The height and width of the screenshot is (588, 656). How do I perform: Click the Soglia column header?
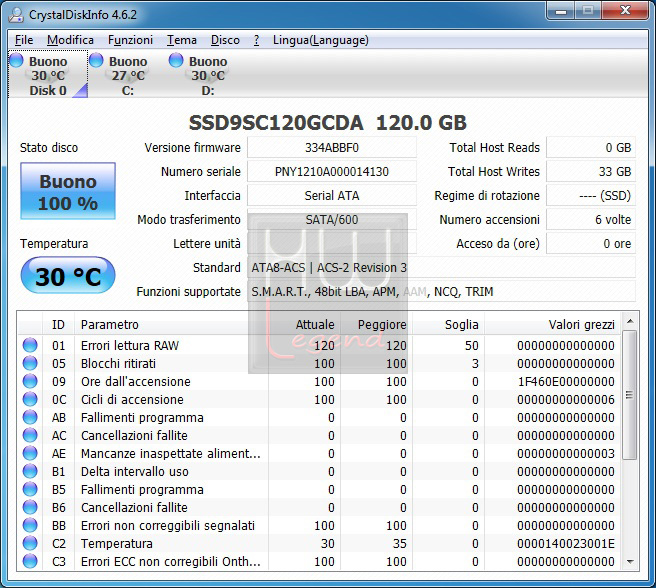point(448,324)
